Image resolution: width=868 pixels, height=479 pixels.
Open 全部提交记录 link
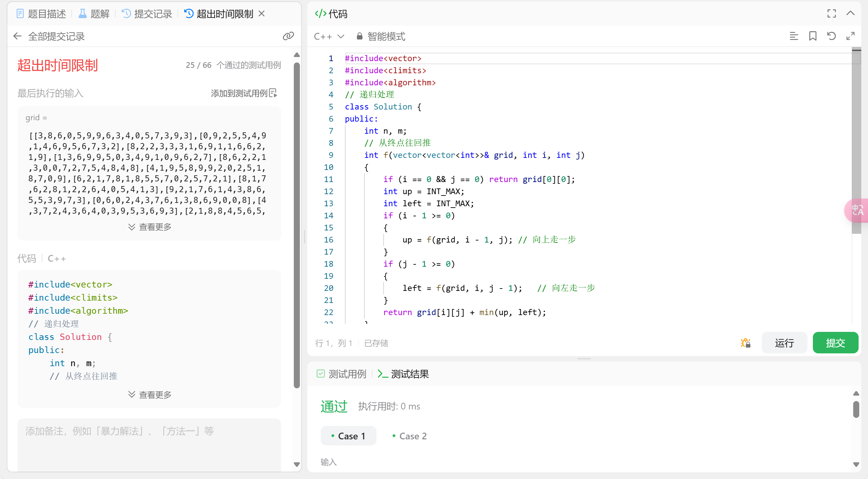[56, 36]
